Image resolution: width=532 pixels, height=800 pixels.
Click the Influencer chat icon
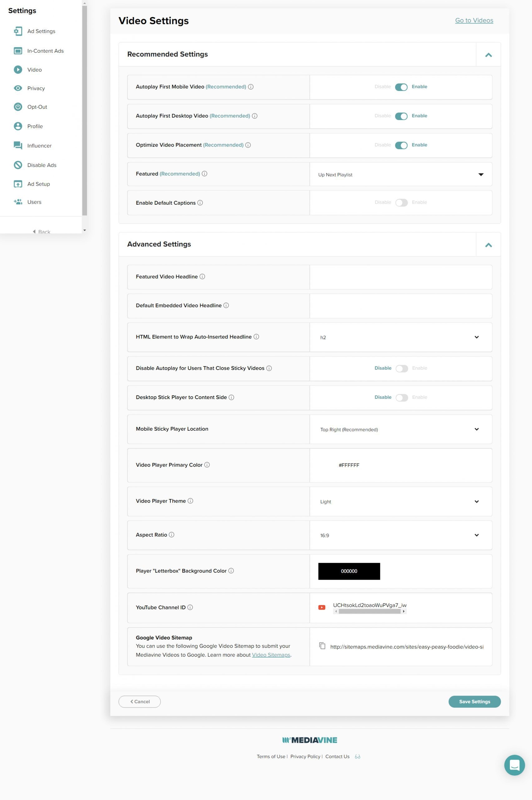(x=18, y=146)
